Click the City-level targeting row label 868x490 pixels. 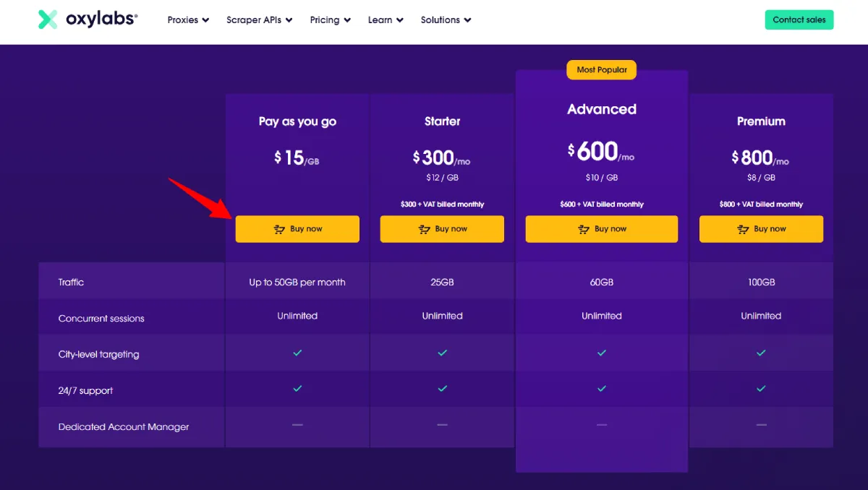(98, 355)
